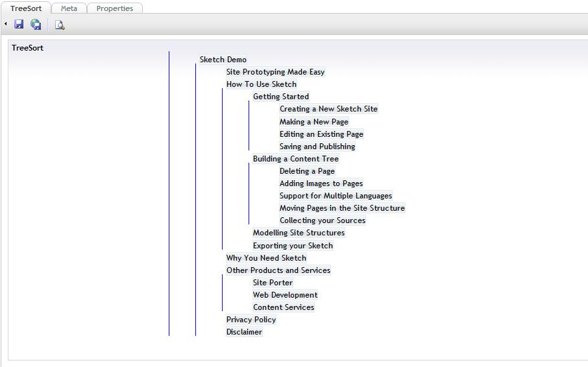Select Adding Images to Pages node
The height and width of the screenshot is (367, 588).
tap(321, 184)
